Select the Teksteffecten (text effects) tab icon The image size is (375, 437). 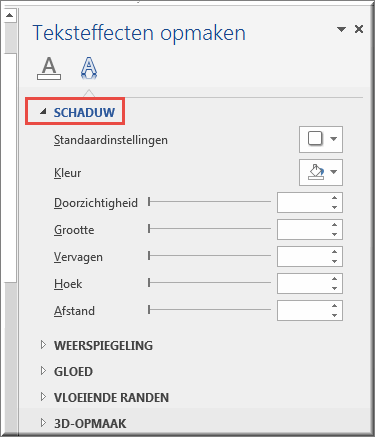point(89,68)
